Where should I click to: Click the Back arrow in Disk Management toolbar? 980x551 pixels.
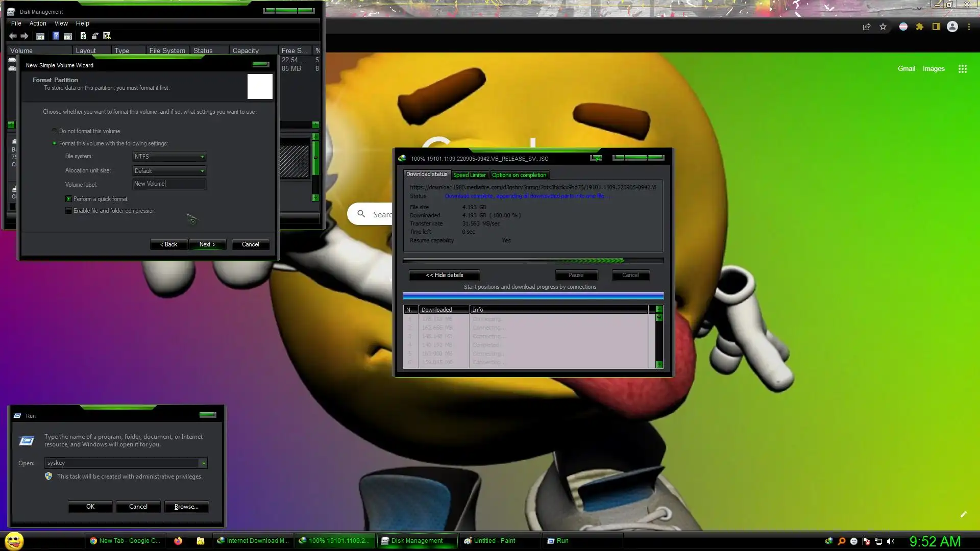pyautogui.click(x=13, y=36)
